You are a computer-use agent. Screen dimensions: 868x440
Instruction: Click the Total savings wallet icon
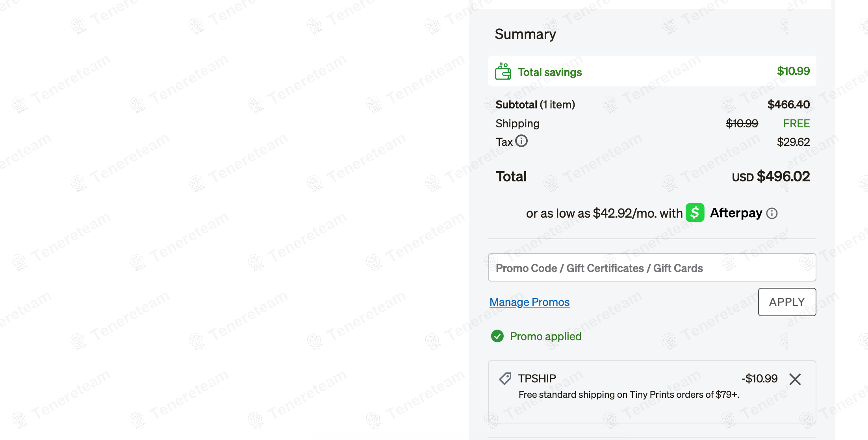click(503, 72)
